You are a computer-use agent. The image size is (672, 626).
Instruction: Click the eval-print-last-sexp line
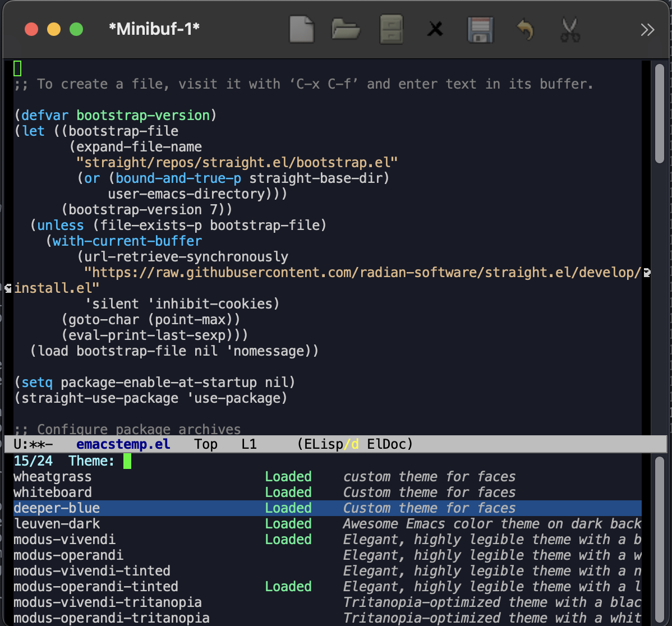(x=155, y=335)
